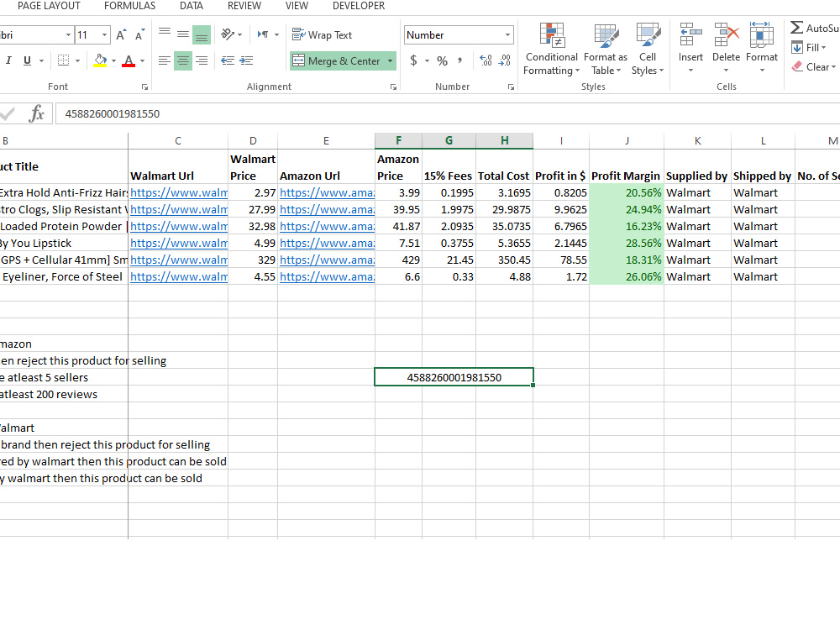Switch to Formulas tab
Image resolution: width=840 pixels, height=630 pixels.
[129, 6]
